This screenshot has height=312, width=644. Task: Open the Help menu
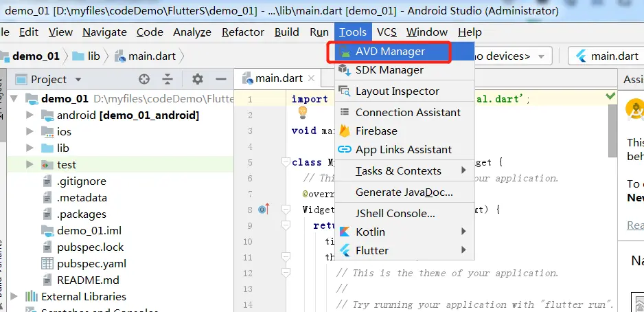click(470, 32)
